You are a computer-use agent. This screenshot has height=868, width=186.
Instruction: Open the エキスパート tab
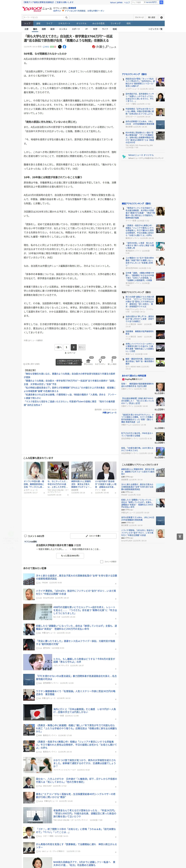pos(64,24)
